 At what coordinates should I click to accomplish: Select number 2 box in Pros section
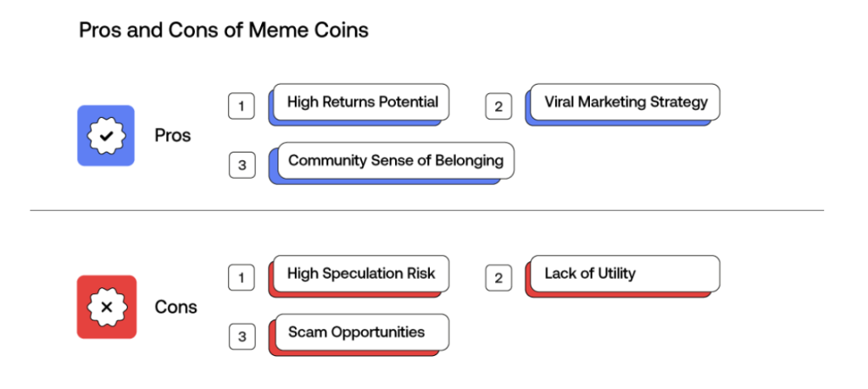[498, 107]
